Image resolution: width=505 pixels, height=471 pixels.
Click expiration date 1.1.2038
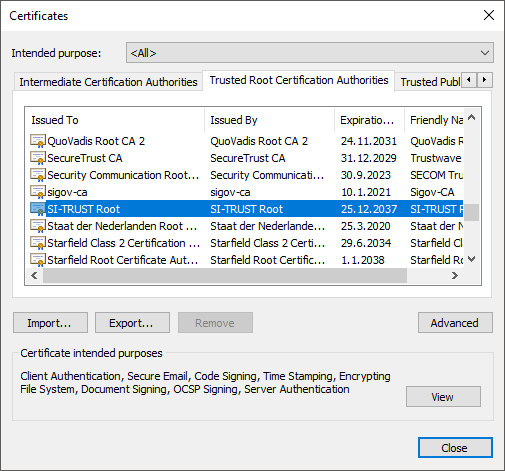click(363, 260)
